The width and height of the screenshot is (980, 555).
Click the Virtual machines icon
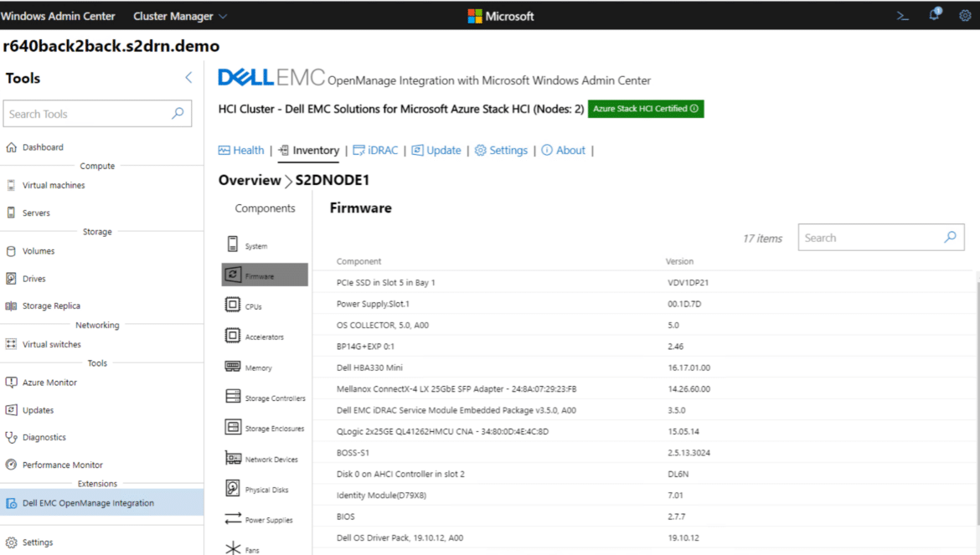(x=11, y=185)
